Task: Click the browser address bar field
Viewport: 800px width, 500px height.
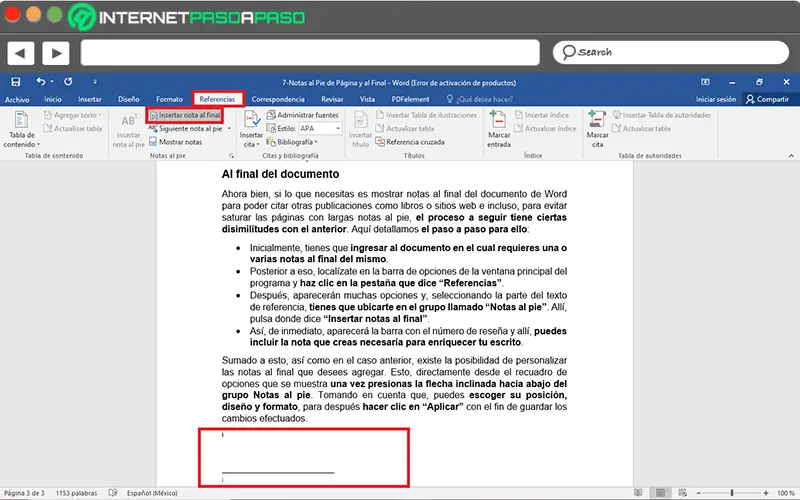Action: [310, 53]
